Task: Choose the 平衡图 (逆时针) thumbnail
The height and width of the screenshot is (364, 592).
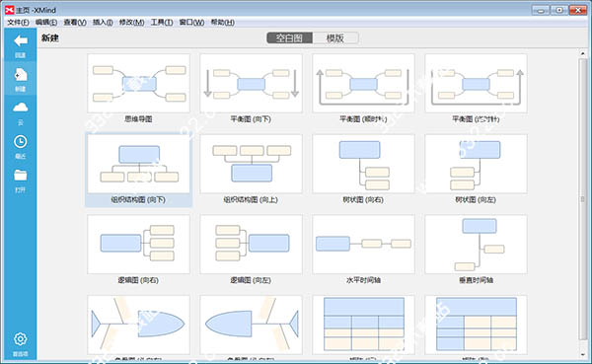Action: pyautogui.click(x=477, y=83)
